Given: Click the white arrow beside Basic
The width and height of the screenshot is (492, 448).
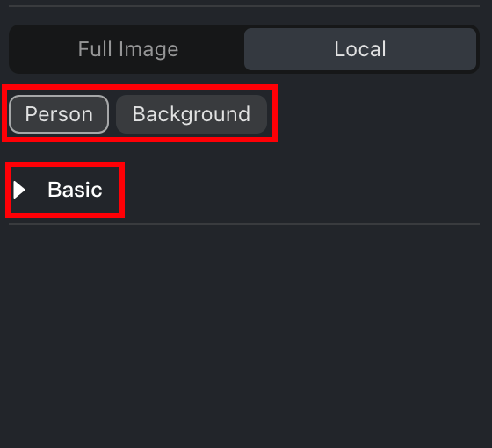Looking at the screenshot, I should pos(19,190).
